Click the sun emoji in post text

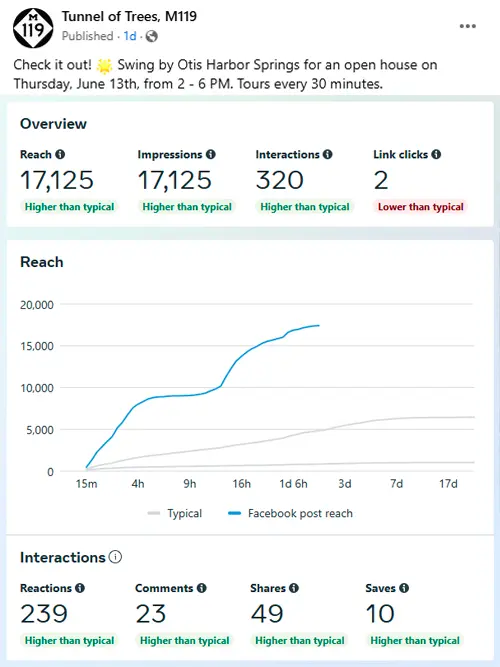pyautogui.click(x=104, y=65)
